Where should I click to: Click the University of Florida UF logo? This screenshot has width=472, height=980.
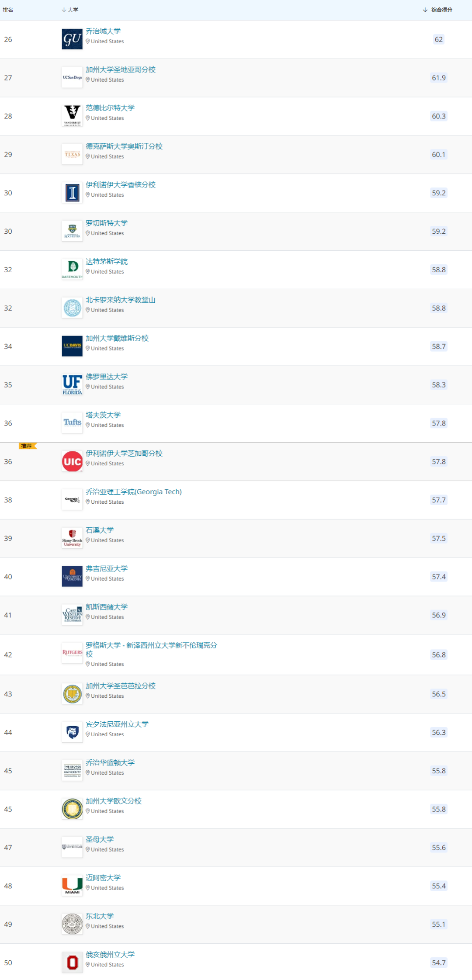[72, 384]
